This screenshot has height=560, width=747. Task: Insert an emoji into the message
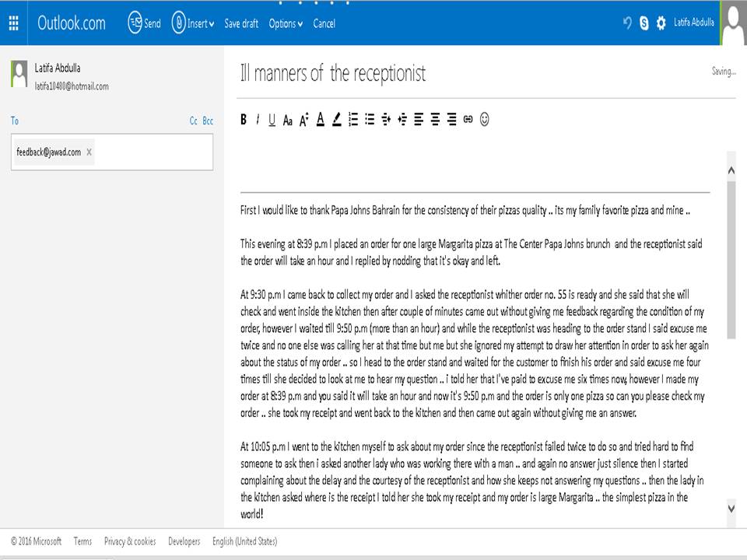click(x=483, y=120)
